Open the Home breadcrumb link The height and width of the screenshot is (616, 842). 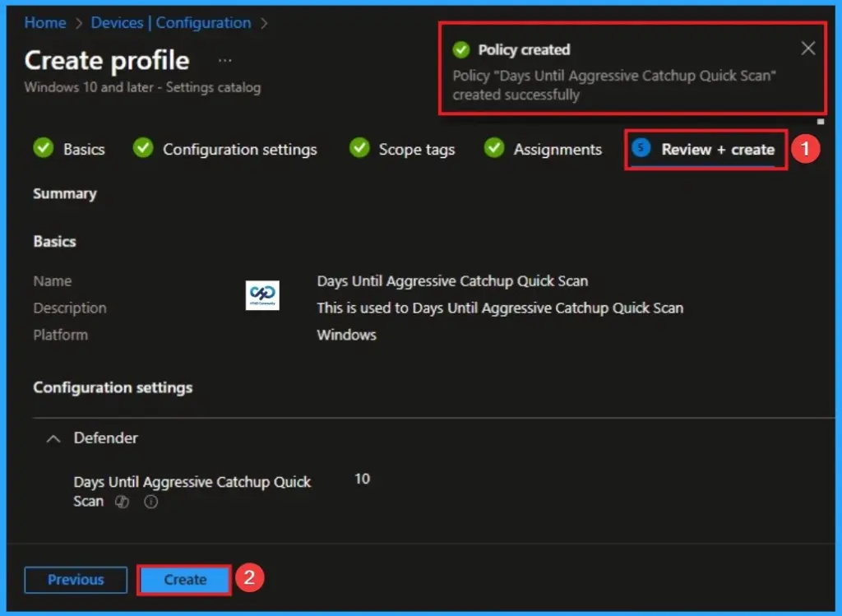pyautogui.click(x=44, y=23)
